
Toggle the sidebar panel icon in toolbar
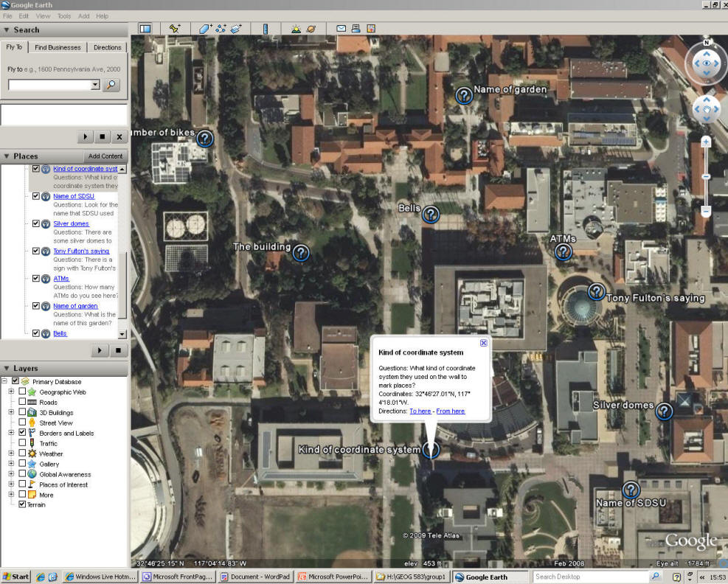(x=145, y=29)
